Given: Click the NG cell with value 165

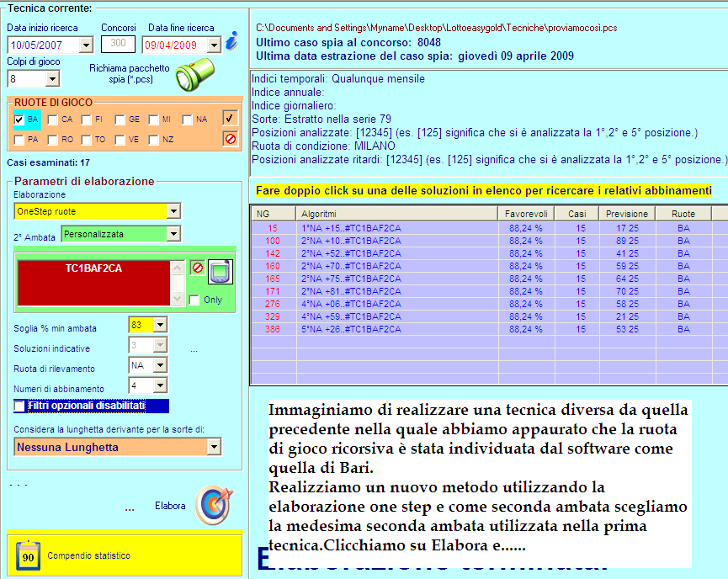Looking at the screenshot, I should point(273,279).
